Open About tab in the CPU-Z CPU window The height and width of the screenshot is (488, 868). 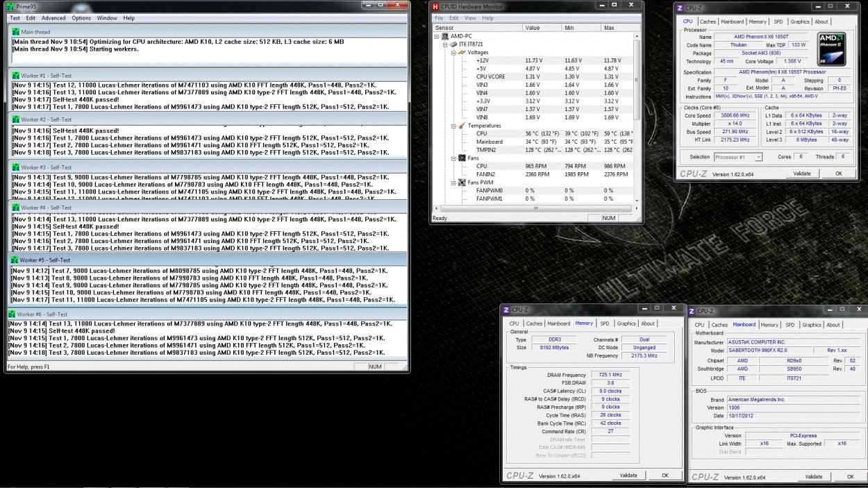pyautogui.click(x=821, y=22)
